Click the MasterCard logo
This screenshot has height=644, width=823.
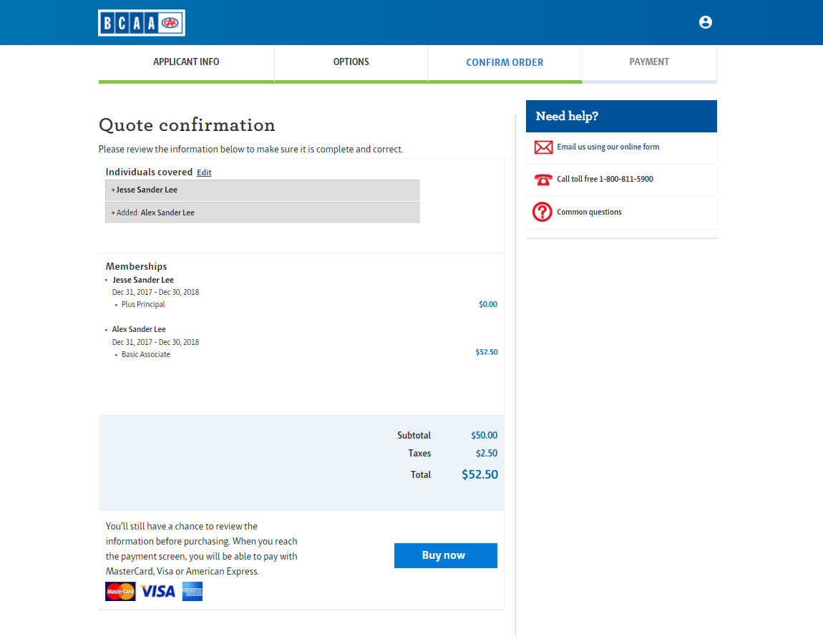point(120,591)
